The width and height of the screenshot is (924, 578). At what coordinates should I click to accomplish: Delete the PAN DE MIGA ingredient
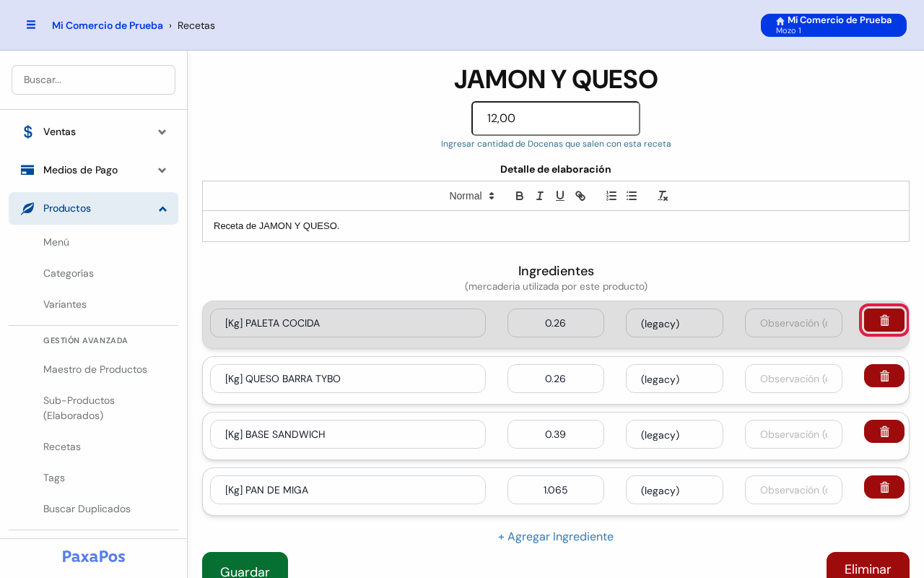(884, 487)
